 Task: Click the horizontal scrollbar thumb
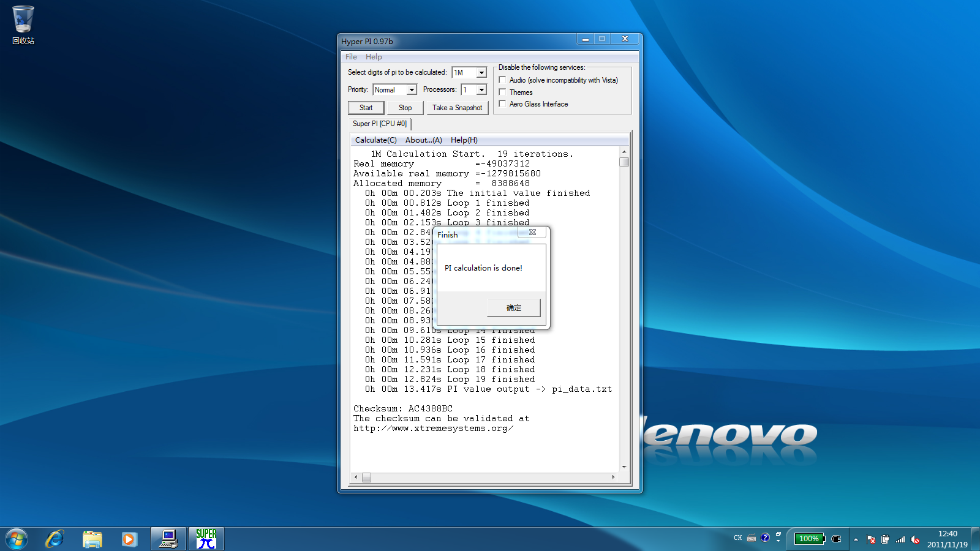(366, 478)
